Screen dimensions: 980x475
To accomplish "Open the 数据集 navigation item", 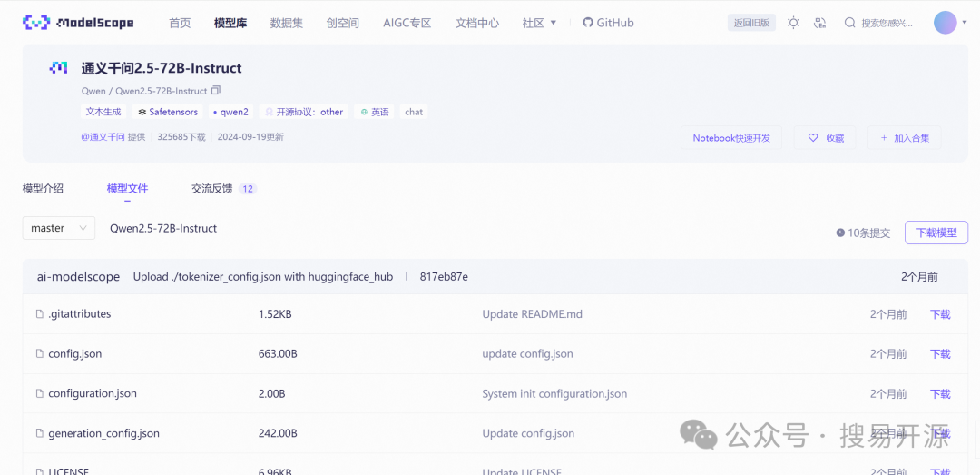I will pos(286,23).
